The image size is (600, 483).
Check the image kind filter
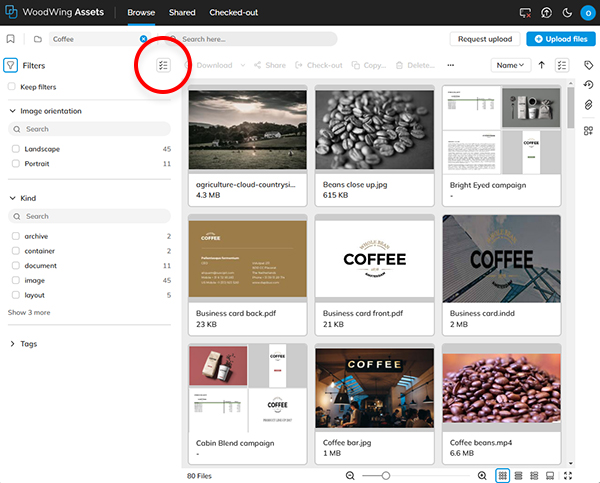coord(16,280)
